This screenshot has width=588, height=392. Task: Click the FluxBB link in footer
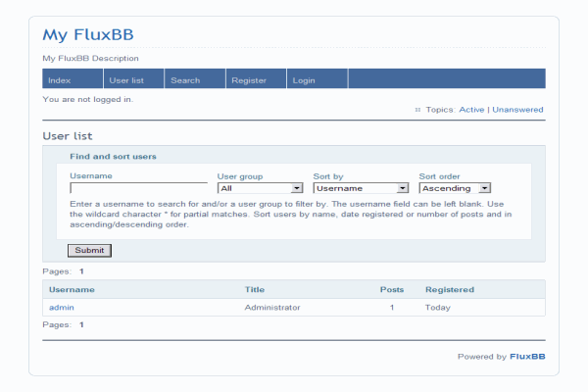click(526, 357)
